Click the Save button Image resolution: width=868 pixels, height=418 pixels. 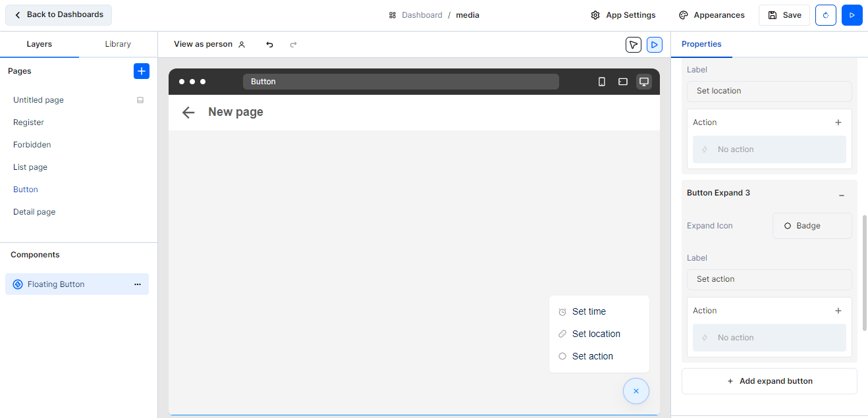[784, 15]
